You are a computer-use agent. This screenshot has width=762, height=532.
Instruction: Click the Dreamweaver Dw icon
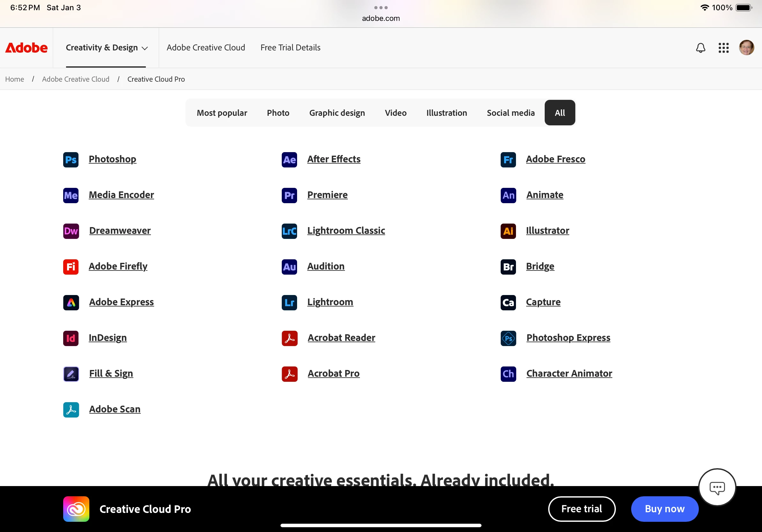click(71, 231)
